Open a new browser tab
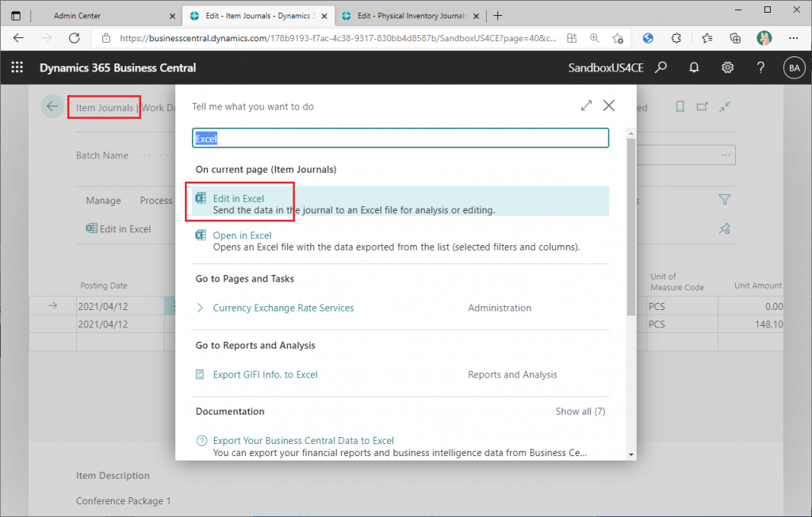 point(498,16)
